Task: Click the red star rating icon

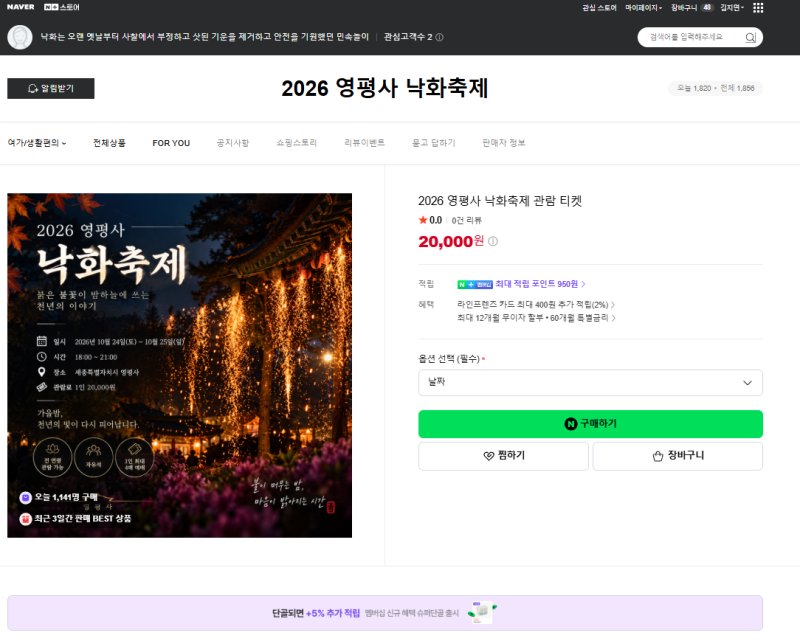Action: coord(423,220)
